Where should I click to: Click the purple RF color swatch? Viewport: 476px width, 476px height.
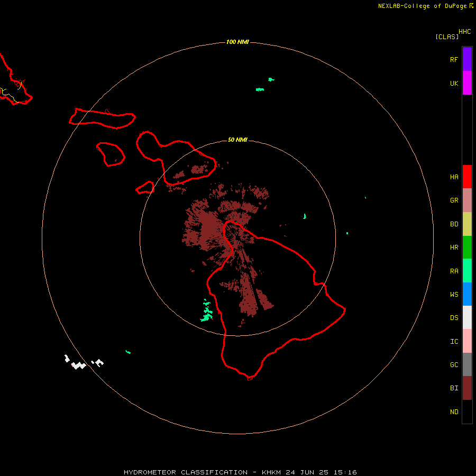pos(467,59)
